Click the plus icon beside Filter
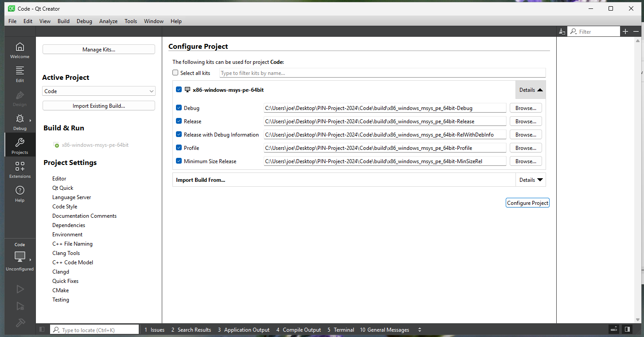 (625, 31)
